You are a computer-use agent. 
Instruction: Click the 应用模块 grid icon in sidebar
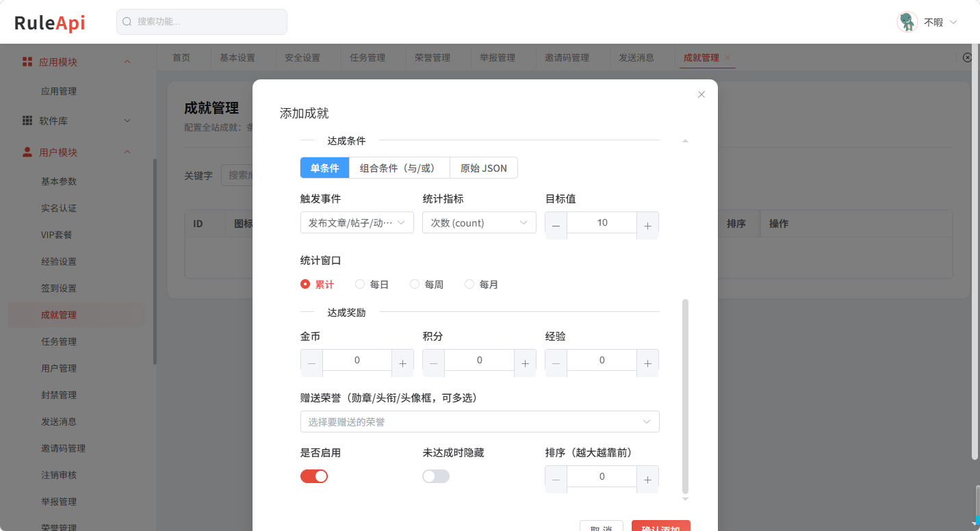[27, 62]
